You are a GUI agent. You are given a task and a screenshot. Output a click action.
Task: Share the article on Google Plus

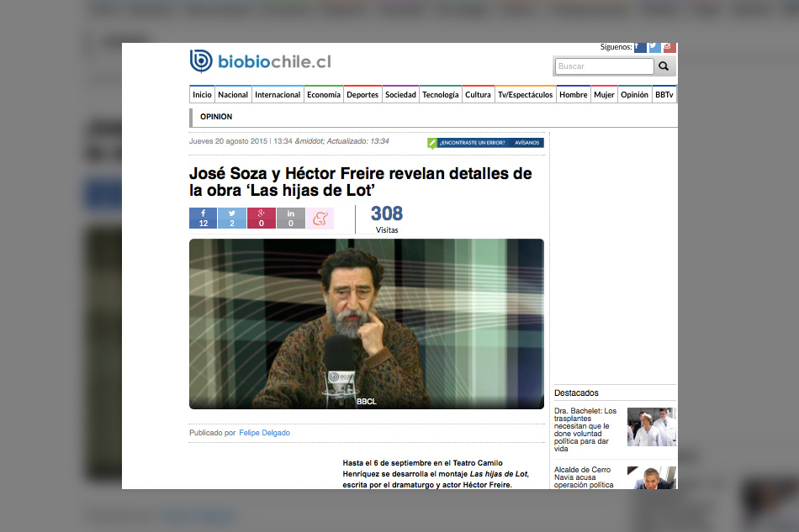pos(262,218)
